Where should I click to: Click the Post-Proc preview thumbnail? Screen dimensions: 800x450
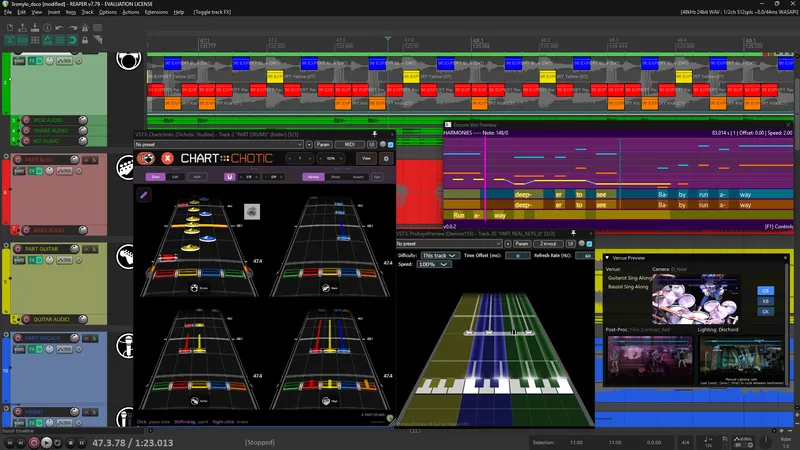click(x=649, y=360)
